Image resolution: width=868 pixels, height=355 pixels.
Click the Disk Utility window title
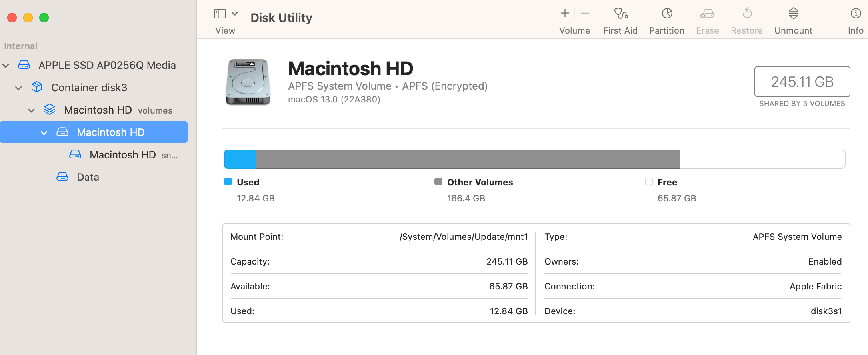click(x=281, y=18)
